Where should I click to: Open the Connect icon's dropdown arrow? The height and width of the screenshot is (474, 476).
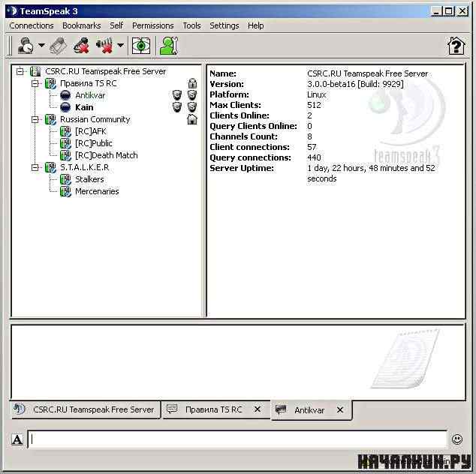(x=41, y=46)
